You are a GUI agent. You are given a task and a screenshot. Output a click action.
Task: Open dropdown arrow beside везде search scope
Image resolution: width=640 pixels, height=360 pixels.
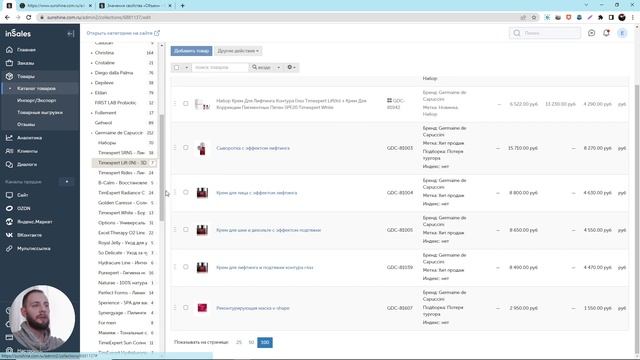(x=279, y=67)
